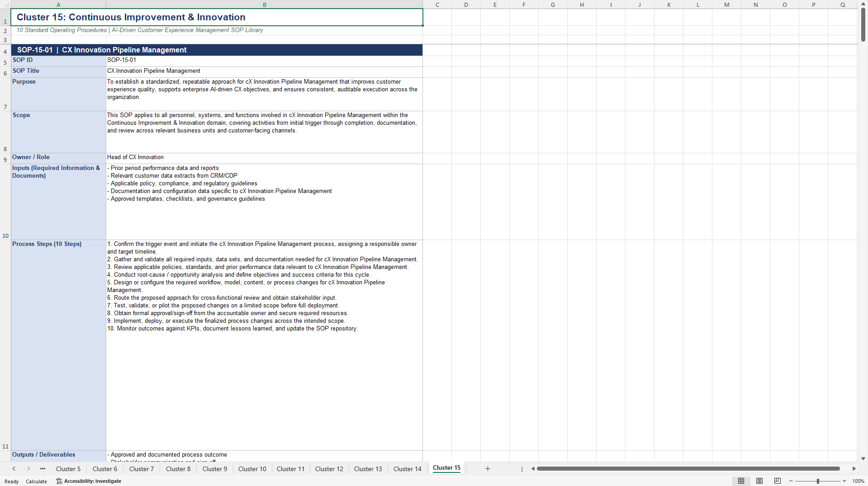Click Accessibility: Investigate status text
The image size is (868, 486).
pyautogui.click(x=92, y=481)
